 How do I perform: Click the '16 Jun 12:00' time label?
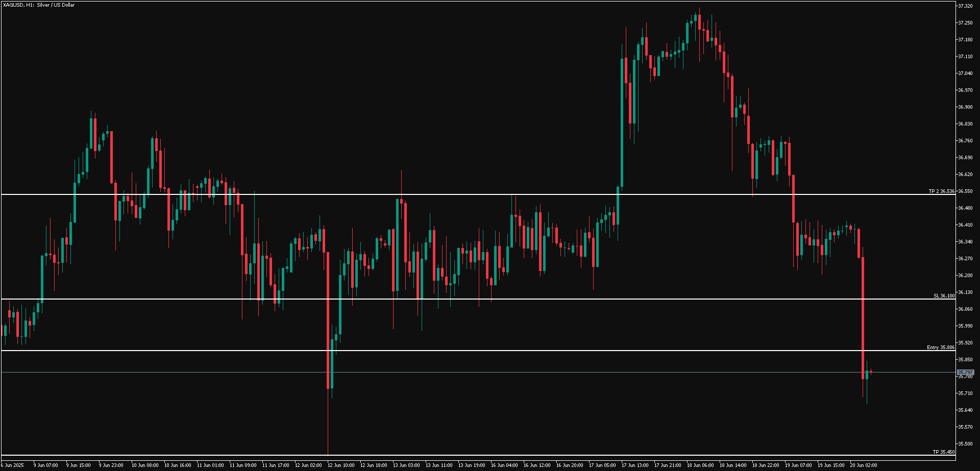537,465
